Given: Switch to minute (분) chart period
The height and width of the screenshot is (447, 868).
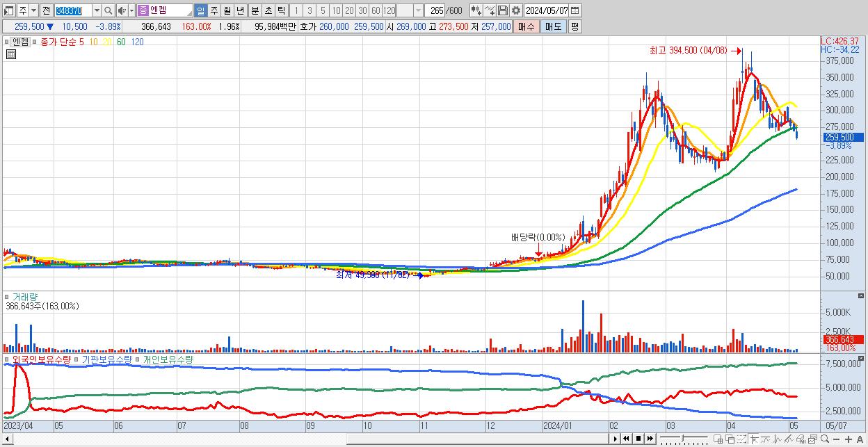Looking at the screenshot, I should tap(255, 10).
